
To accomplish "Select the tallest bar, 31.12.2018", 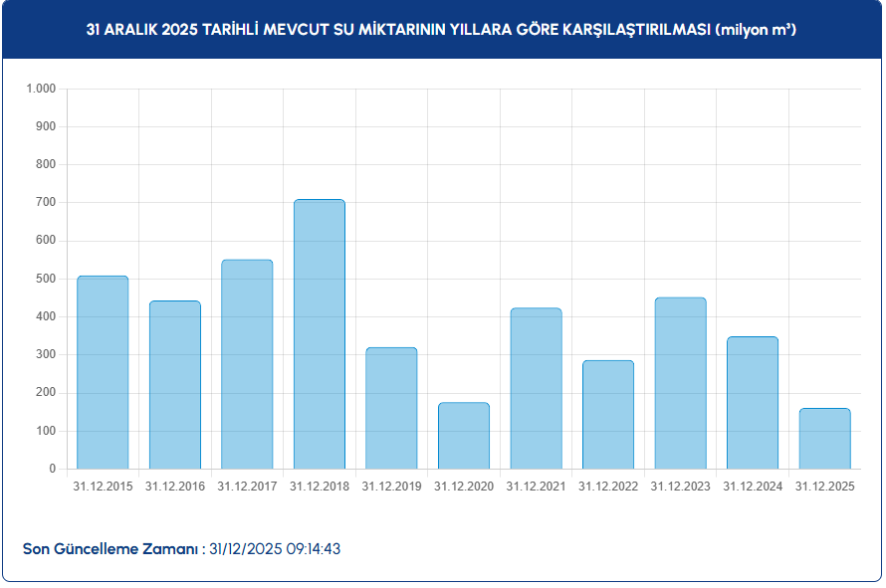I will click(x=320, y=334).
